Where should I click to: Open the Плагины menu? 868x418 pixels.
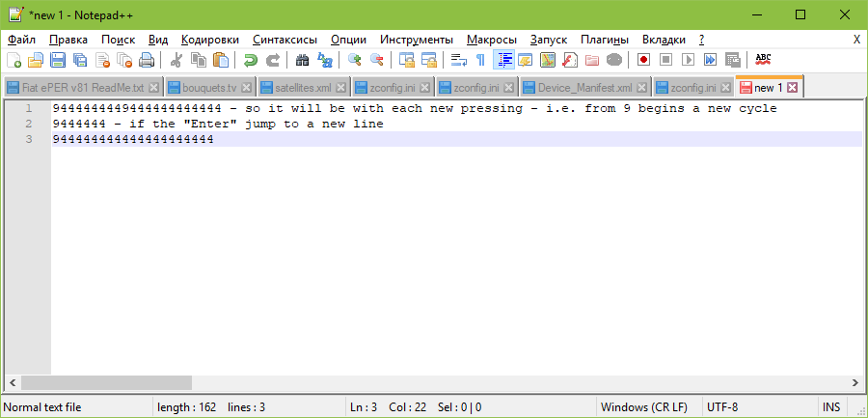click(x=604, y=40)
